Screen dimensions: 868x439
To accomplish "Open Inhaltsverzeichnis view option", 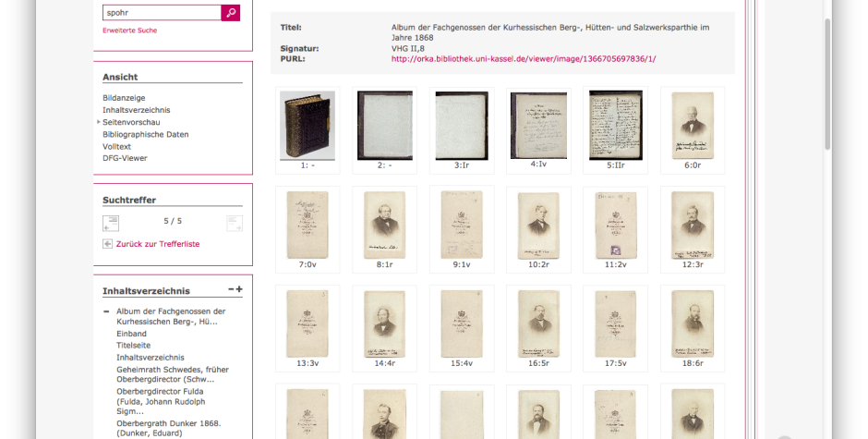I will (x=136, y=110).
